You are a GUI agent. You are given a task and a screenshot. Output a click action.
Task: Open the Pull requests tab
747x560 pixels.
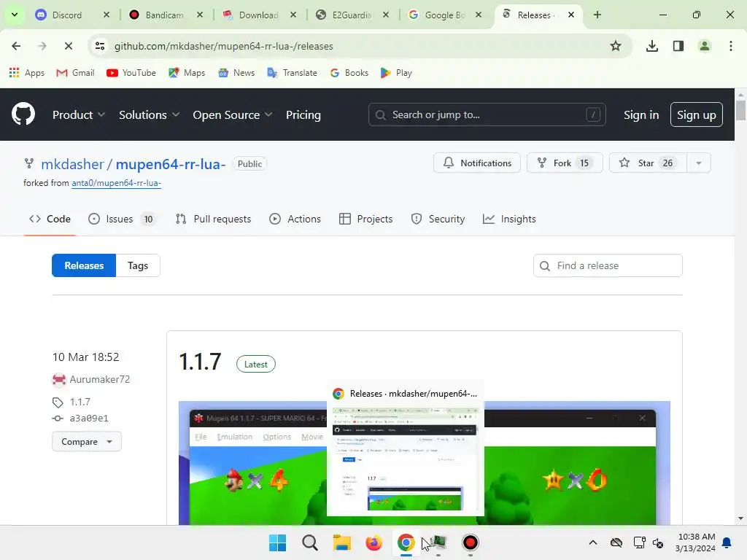pyautogui.click(x=213, y=219)
